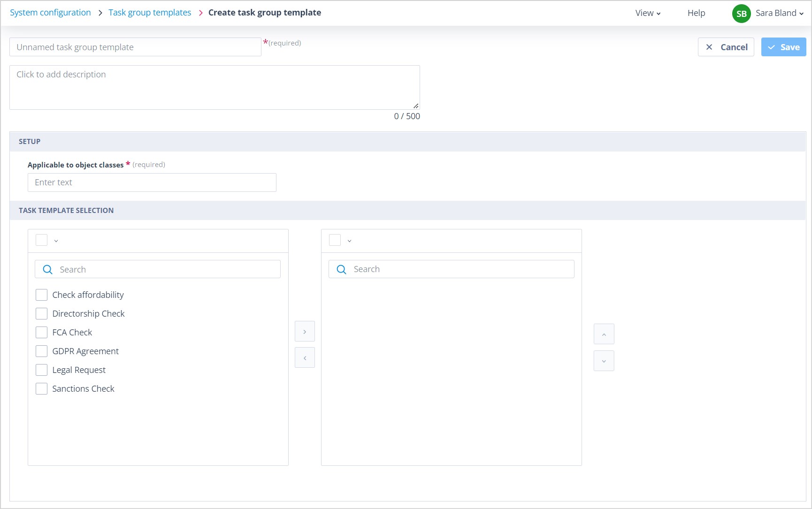
Task: Tick the Directorship Check checkbox
Action: point(41,314)
